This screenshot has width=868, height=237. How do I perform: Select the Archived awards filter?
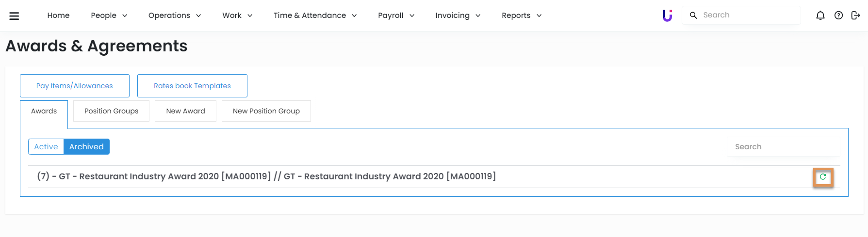coord(86,147)
